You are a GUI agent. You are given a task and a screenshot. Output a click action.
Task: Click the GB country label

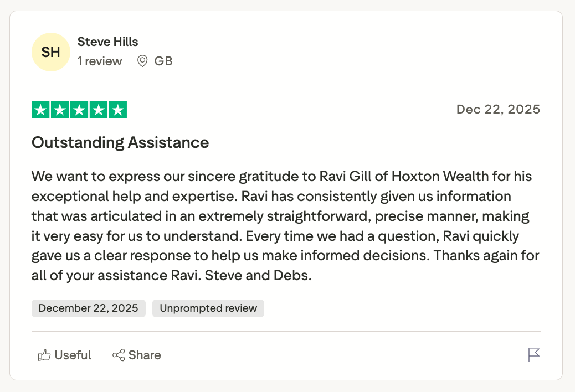click(163, 61)
